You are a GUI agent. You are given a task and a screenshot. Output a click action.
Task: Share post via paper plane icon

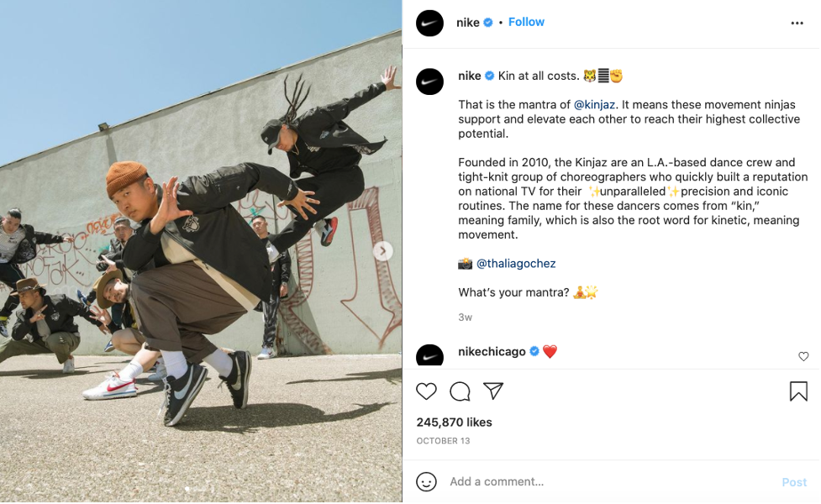pyautogui.click(x=493, y=391)
